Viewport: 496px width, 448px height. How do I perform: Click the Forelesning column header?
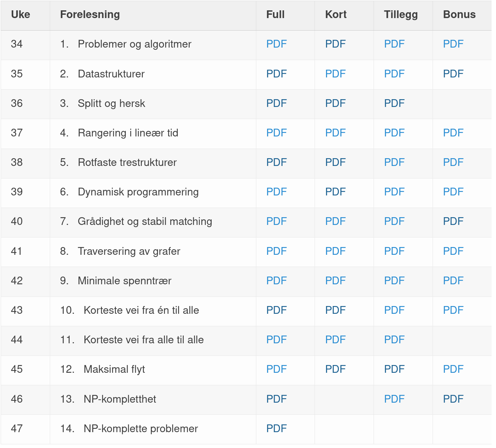tap(90, 14)
